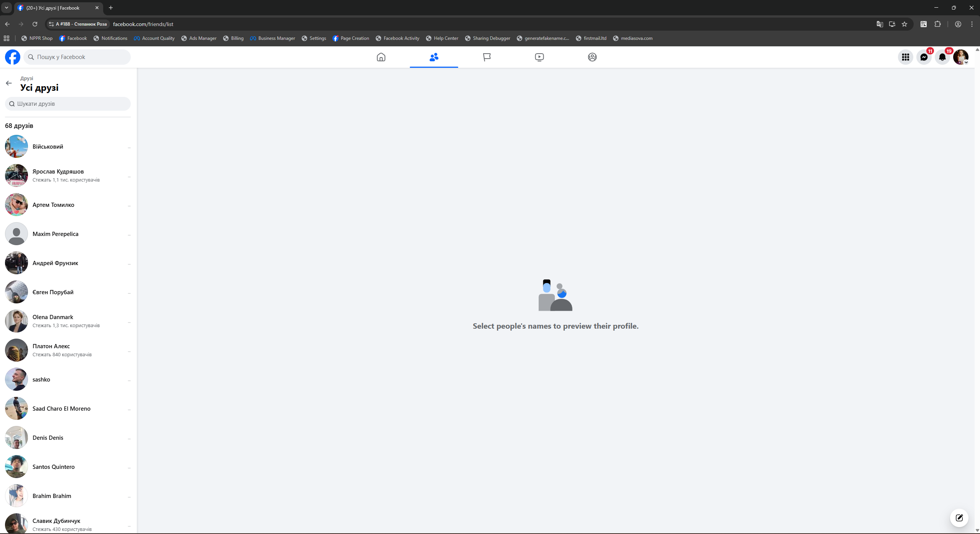Open the Groups icon in top navigation

tap(592, 57)
